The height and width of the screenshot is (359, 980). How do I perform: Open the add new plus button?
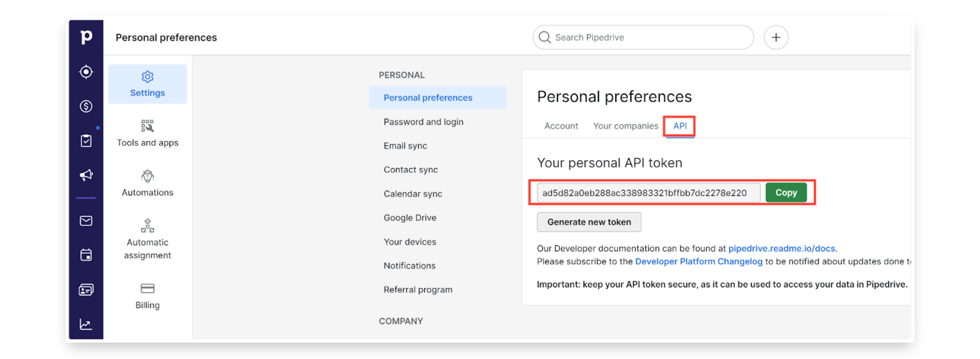click(x=776, y=37)
